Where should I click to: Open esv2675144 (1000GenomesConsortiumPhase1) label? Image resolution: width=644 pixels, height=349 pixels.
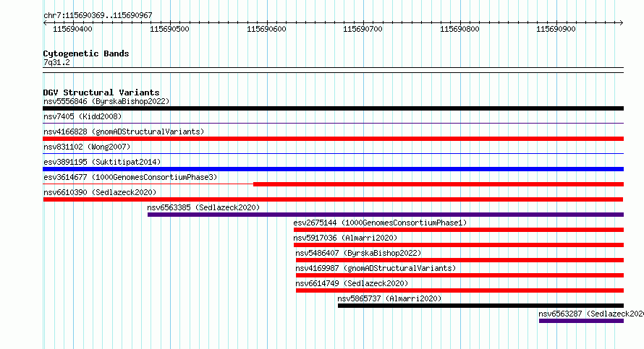click(x=380, y=223)
